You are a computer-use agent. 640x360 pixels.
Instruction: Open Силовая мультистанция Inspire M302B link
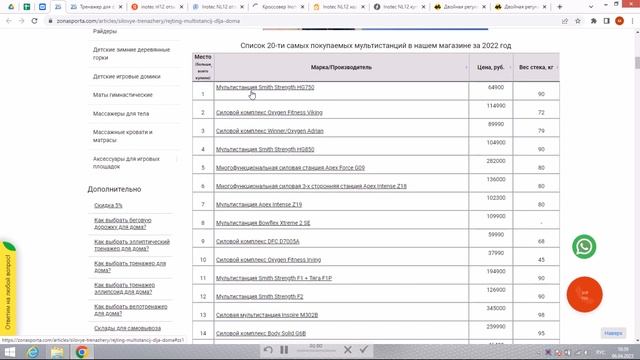[x=267, y=315]
